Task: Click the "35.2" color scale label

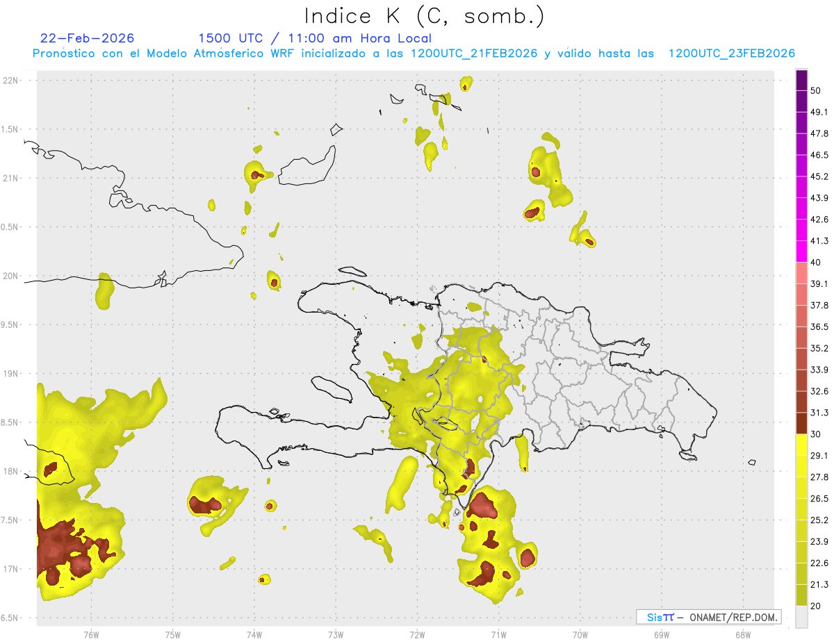Action: [819, 348]
